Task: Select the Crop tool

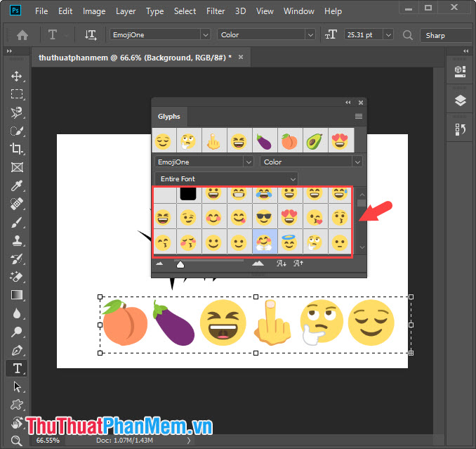Action: click(x=17, y=149)
